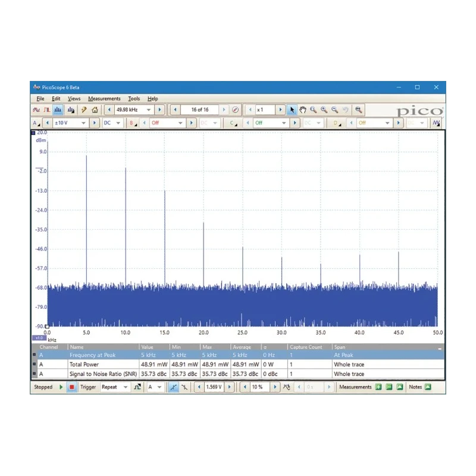Screen dimensions: 476x476
Task: Select the hand pan tool
Action: pos(303,110)
